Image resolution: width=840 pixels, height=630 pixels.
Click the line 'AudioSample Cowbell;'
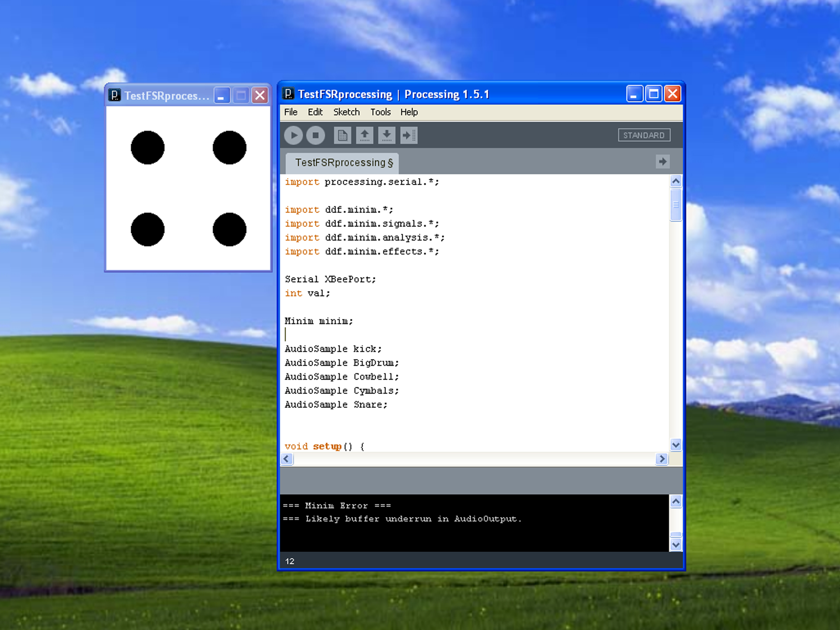342,377
